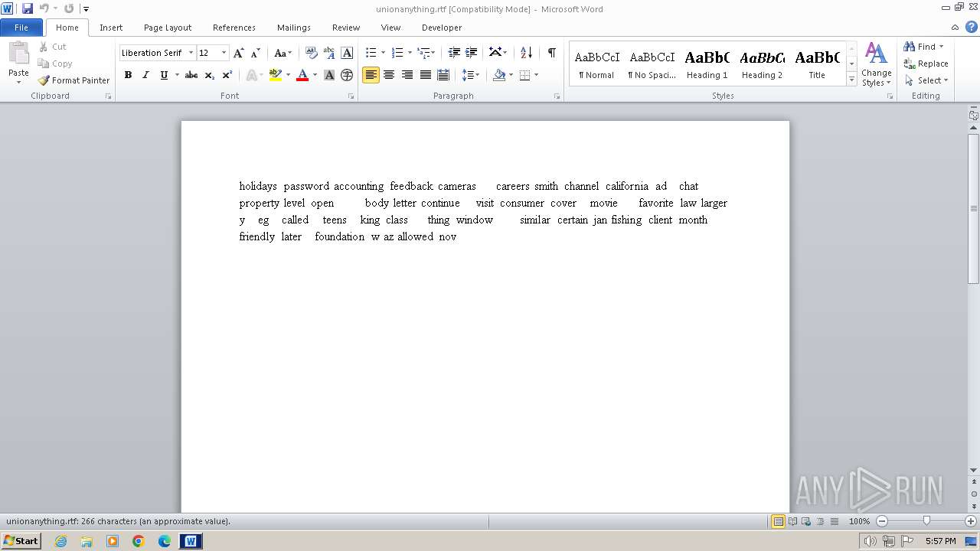Apply superscript formatting
The width and height of the screenshot is (980, 551).
pos(227,75)
